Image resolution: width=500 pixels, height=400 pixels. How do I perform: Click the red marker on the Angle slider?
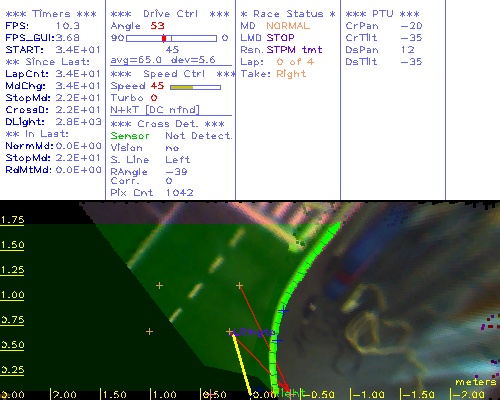tap(164, 38)
